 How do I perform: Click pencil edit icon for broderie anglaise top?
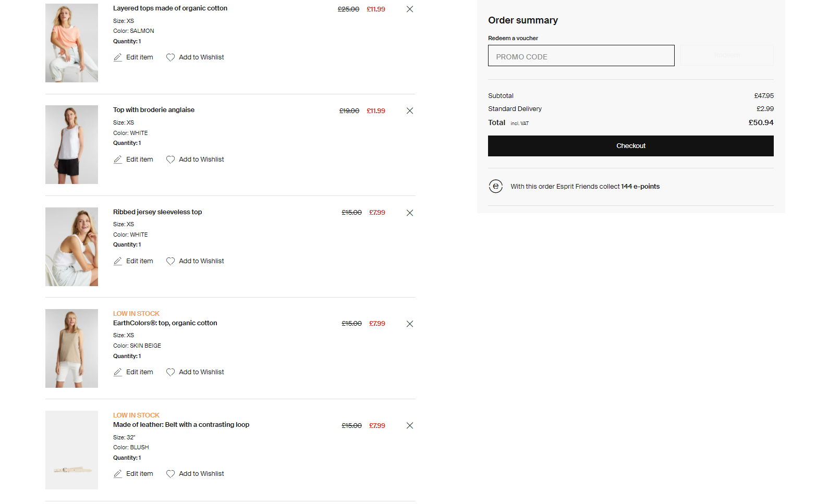coord(118,159)
